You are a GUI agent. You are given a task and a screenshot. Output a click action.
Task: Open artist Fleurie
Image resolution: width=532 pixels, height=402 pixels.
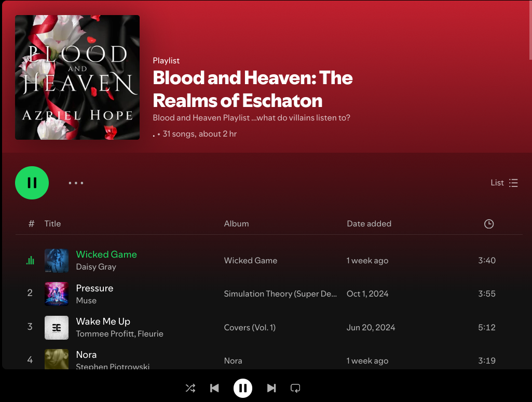click(151, 334)
